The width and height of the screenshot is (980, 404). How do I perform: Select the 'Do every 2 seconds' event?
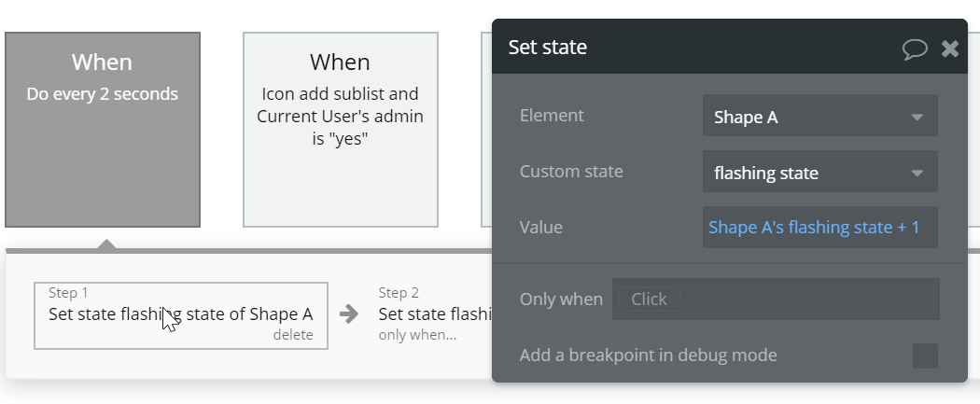point(103,130)
